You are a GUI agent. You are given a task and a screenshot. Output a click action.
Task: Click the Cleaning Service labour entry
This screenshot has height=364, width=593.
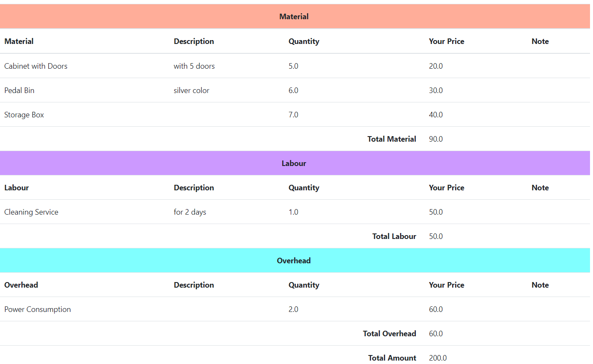point(31,212)
